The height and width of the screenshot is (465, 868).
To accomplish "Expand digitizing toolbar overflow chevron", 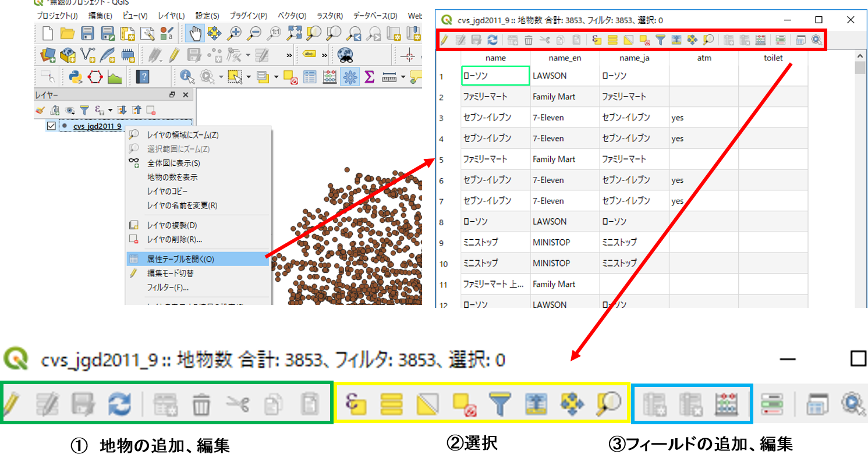I will pos(289,55).
